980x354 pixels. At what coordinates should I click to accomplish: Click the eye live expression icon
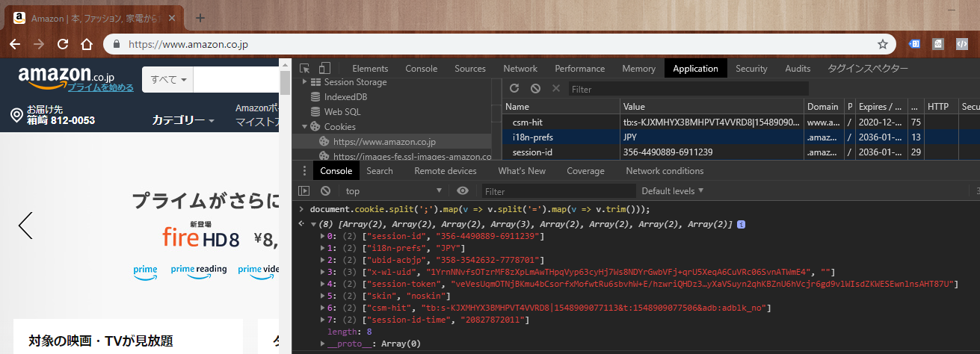point(463,191)
